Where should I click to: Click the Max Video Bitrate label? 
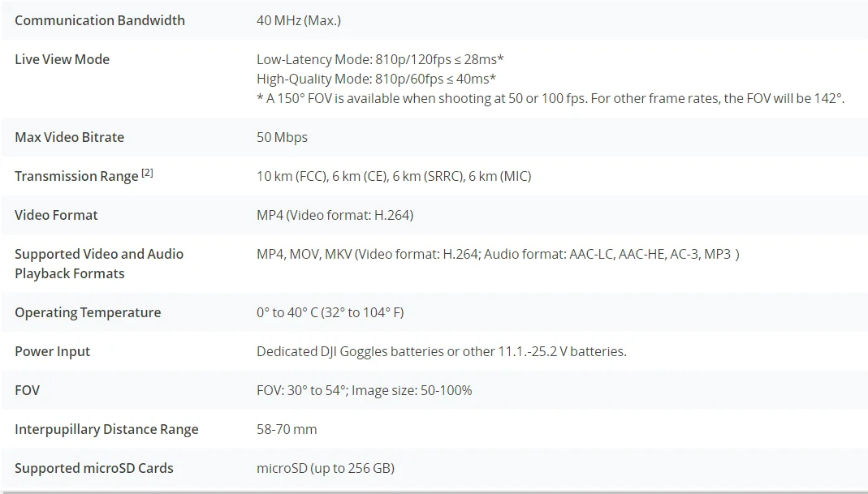(69, 137)
